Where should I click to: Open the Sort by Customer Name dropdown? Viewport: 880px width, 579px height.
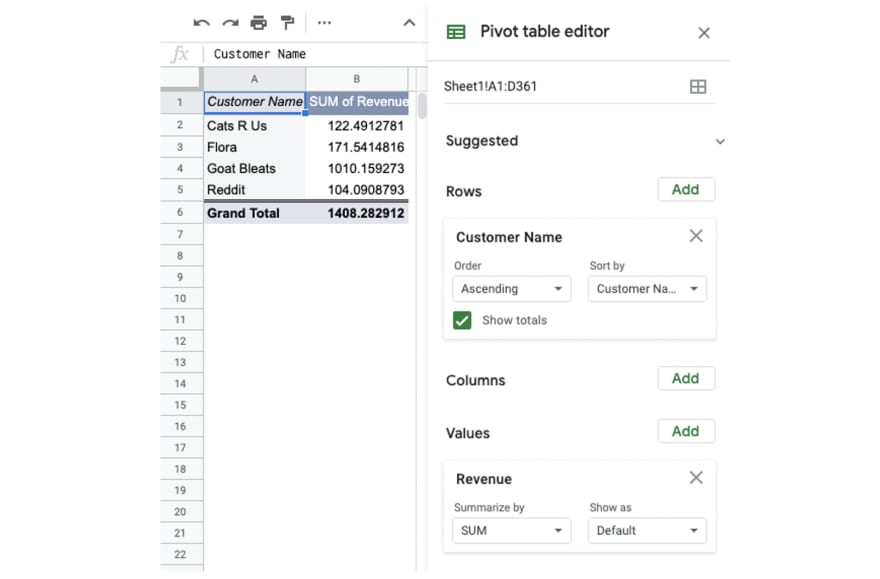(647, 289)
